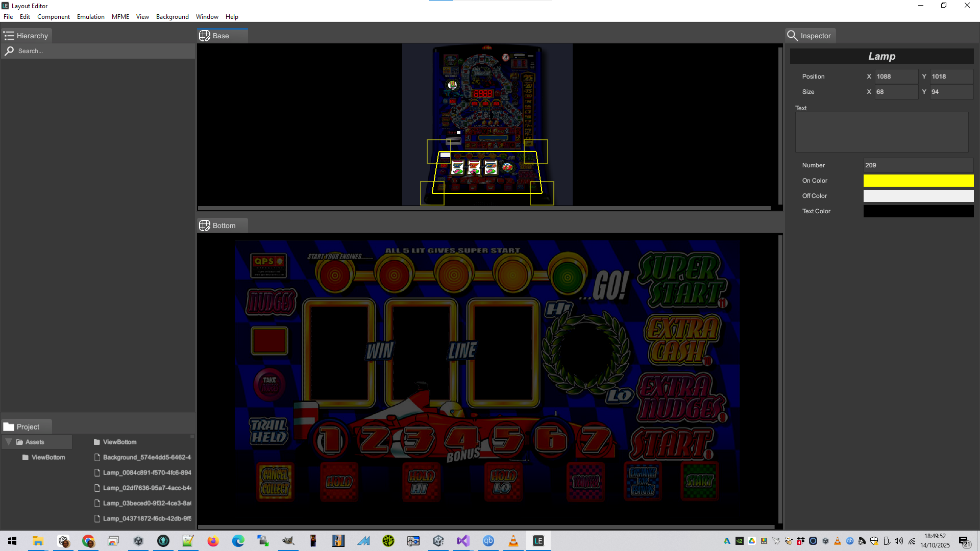Click the black Text Color swatch
The height and width of the screenshot is (551, 980).
tap(918, 211)
